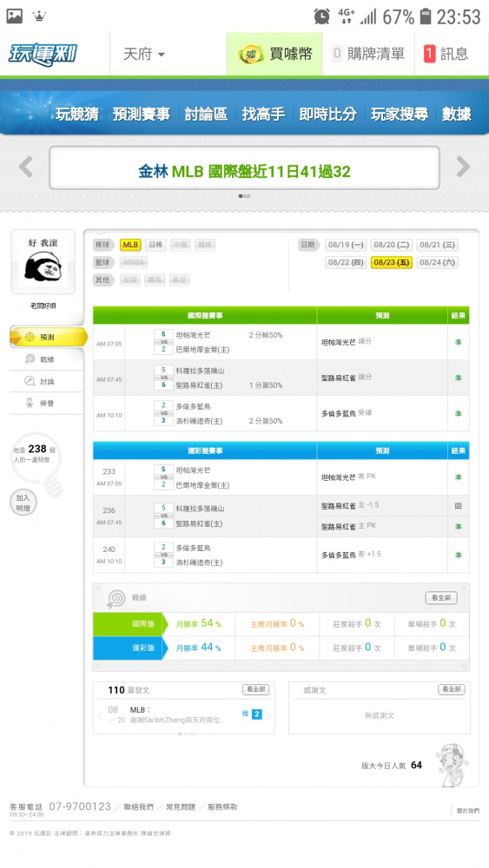Select the 籃球 sport category label
The height and width of the screenshot is (868, 489).
[103, 262]
